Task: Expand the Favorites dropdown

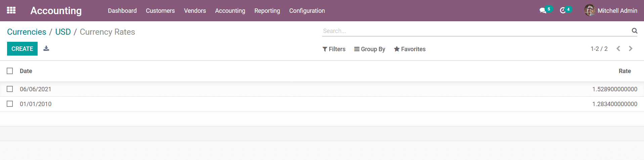Action: 410,49
